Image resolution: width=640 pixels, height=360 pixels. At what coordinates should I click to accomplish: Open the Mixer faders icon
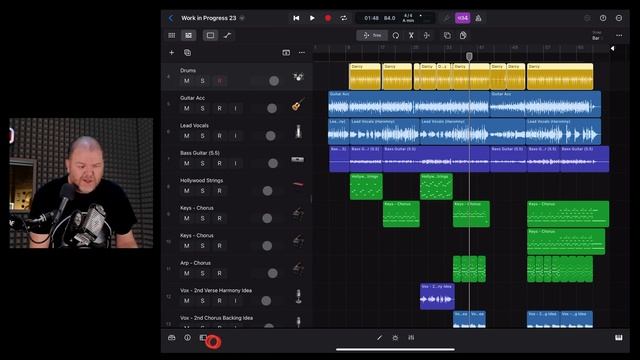(x=411, y=338)
